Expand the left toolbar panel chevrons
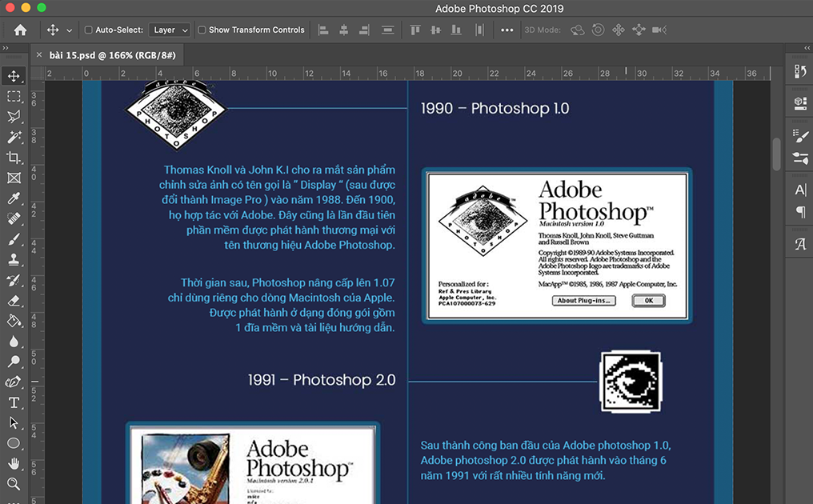Viewport: 813px width, 504px height. point(6,48)
